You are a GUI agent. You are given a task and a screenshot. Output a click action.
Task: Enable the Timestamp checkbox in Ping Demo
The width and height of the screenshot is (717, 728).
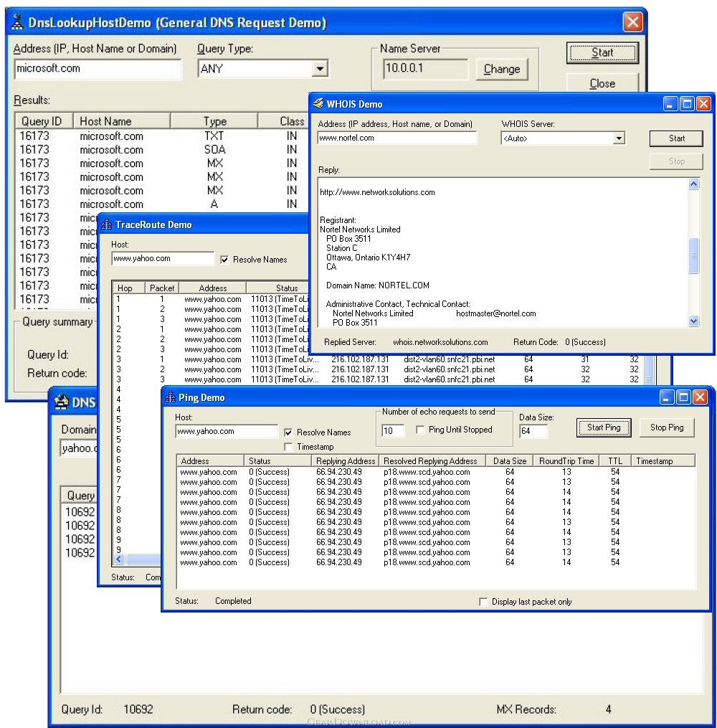(x=288, y=447)
